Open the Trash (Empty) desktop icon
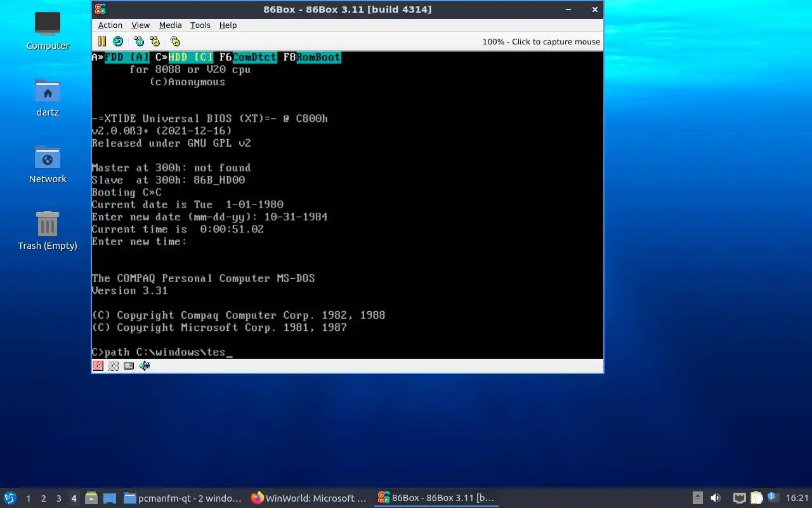 pos(48,231)
